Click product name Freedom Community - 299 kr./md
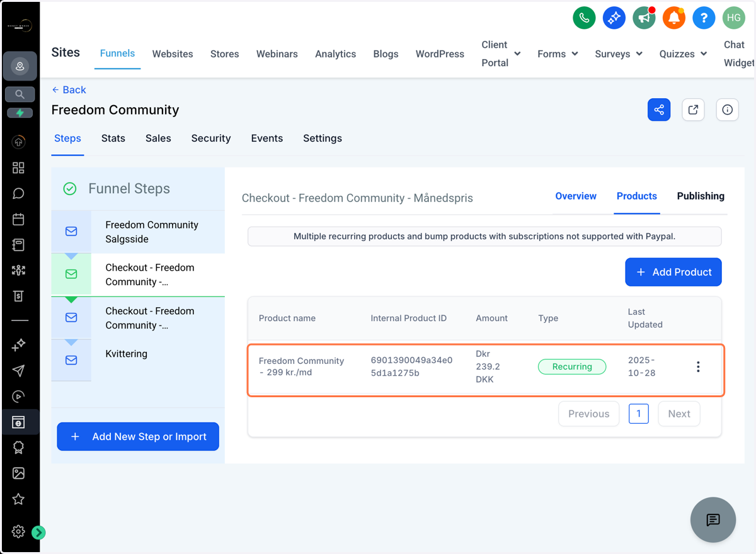Screen dimensions: 756x554 point(301,366)
